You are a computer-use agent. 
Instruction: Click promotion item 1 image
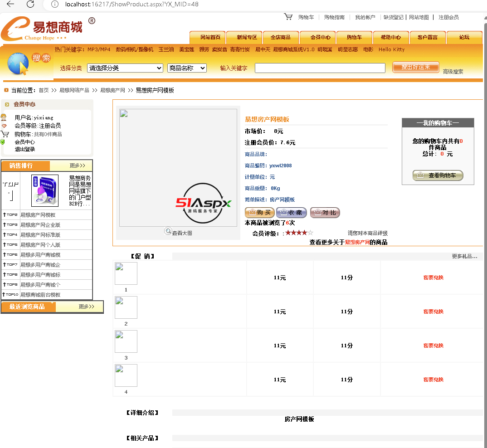pos(126,273)
